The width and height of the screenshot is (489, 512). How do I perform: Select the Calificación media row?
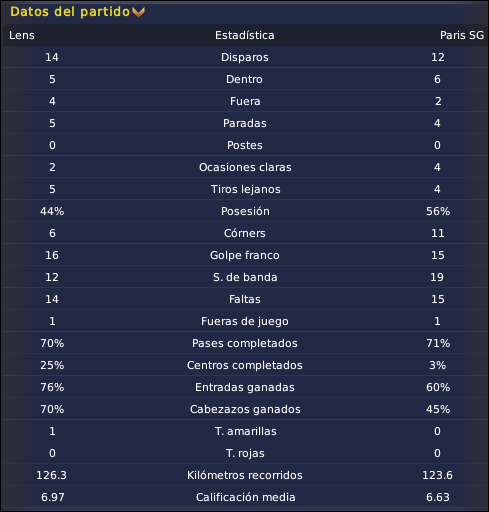coord(245,497)
